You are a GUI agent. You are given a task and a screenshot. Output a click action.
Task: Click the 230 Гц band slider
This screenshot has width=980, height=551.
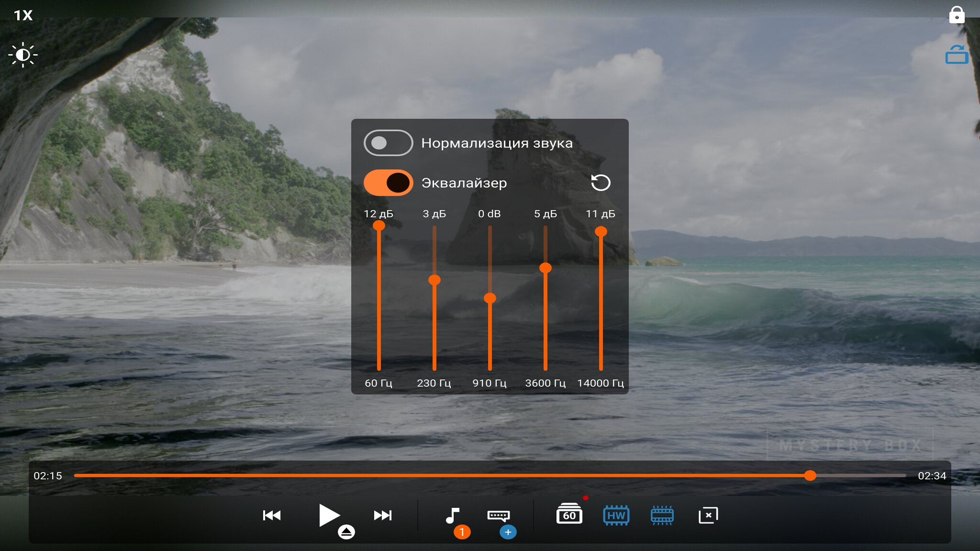434,280
